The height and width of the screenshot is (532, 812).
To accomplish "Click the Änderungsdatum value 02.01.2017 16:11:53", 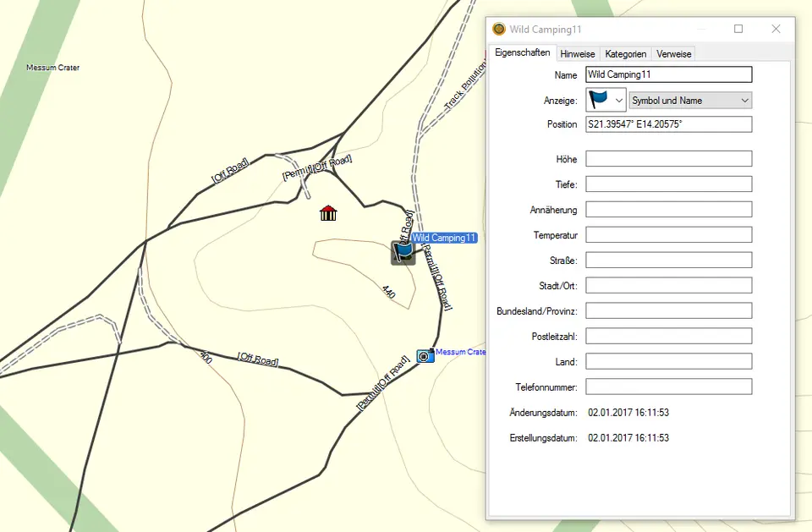I will [628, 413].
